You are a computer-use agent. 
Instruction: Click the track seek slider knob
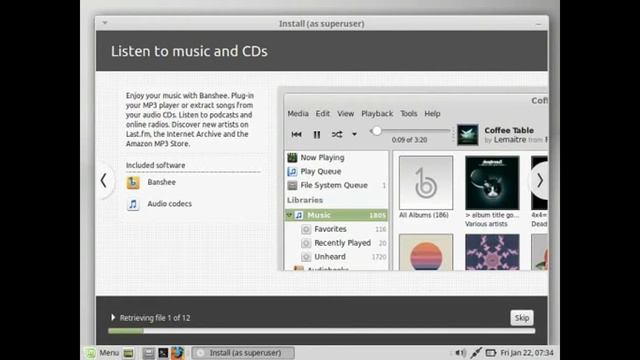click(x=377, y=131)
